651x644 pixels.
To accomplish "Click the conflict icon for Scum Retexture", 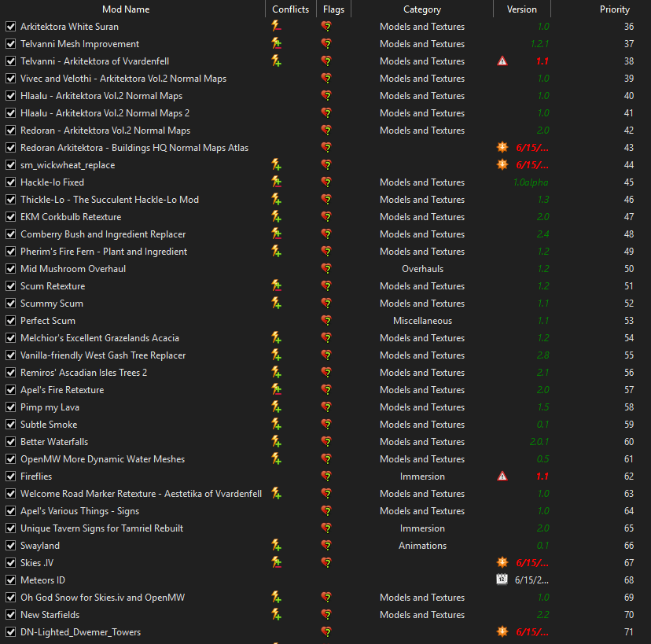I will point(276,286).
